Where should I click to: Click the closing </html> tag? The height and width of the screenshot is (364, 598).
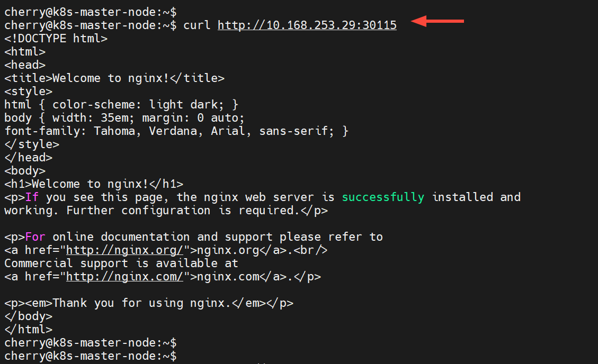[x=28, y=329]
